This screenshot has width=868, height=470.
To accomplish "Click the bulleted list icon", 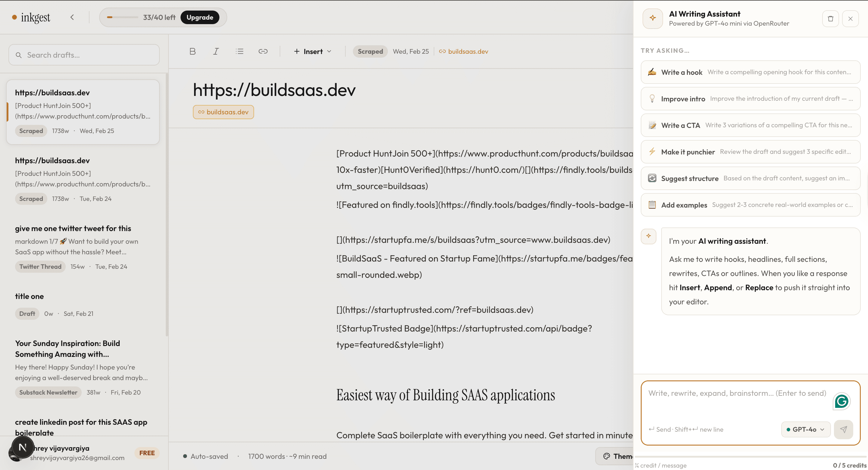I will coord(239,51).
